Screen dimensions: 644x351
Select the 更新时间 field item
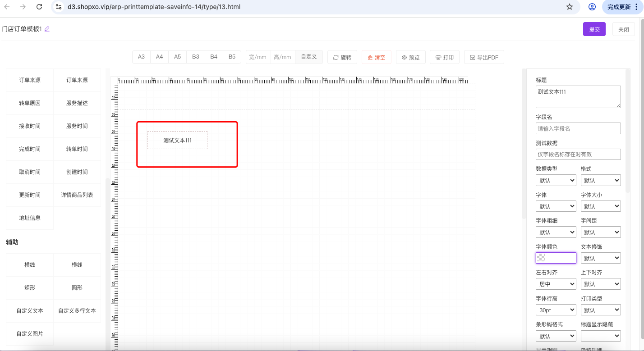point(30,195)
